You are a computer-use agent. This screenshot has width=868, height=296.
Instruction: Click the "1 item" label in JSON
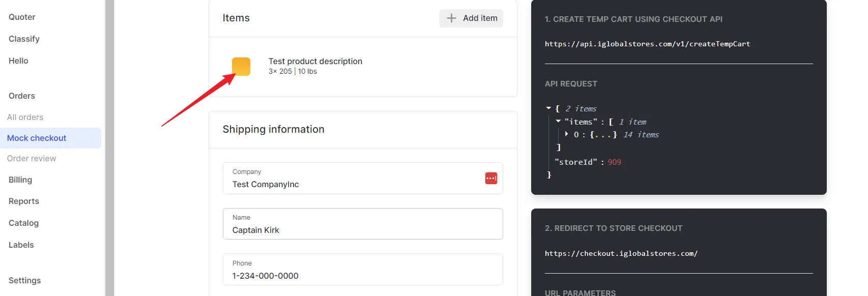tap(632, 122)
